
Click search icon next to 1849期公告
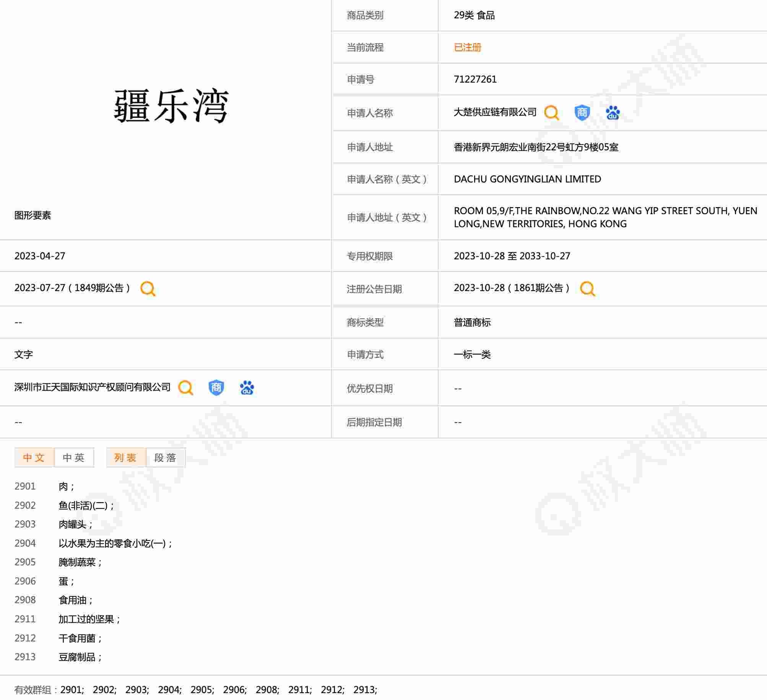(x=148, y=288)
